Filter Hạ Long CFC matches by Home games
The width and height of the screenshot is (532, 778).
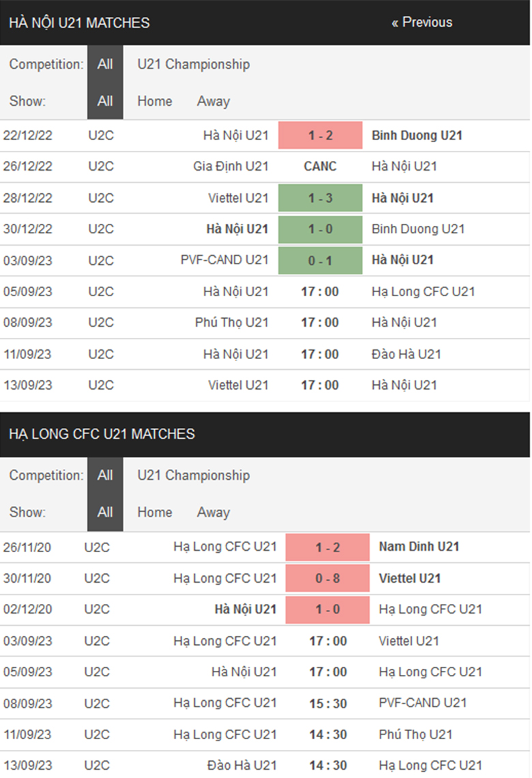(154, 512)
